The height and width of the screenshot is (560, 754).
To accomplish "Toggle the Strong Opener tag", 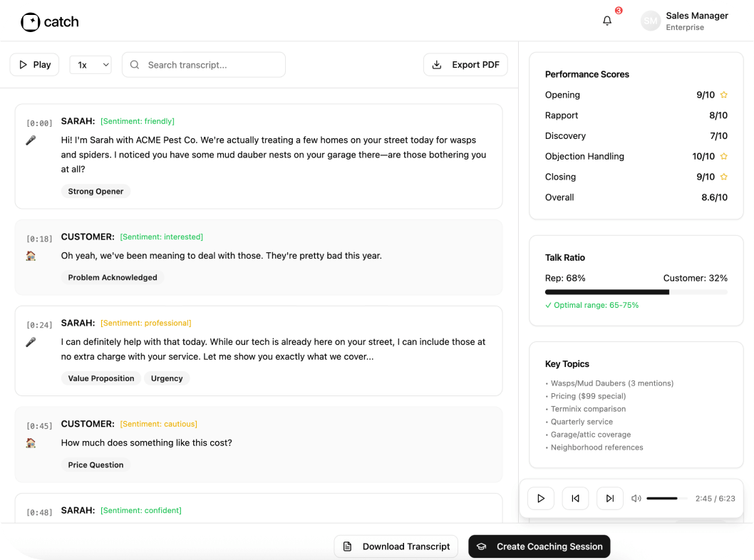I will [x=95, y=191].
